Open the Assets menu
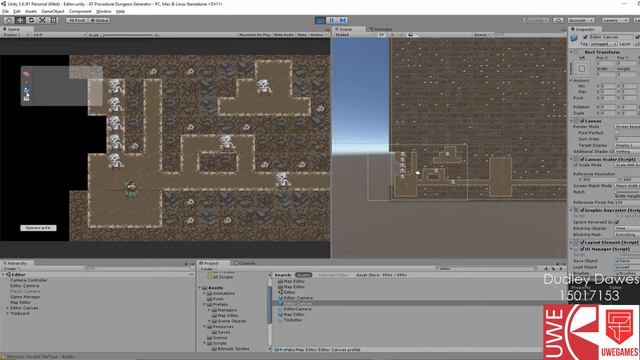 click(x=31, y=11)
